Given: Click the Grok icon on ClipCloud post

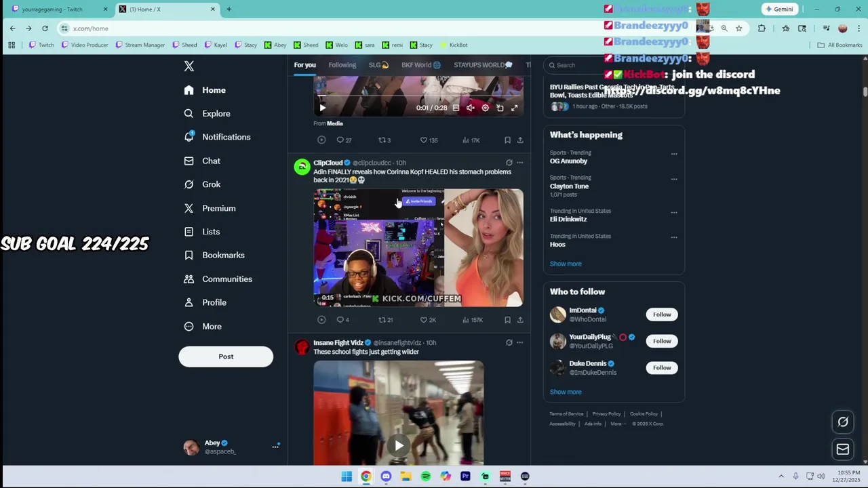Looking at the screenshot, I should coord(509,163).
